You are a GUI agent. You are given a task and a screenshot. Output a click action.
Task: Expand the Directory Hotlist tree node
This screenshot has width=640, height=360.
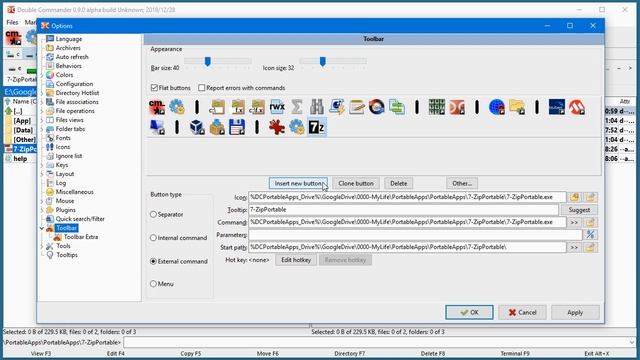point(42,93)
